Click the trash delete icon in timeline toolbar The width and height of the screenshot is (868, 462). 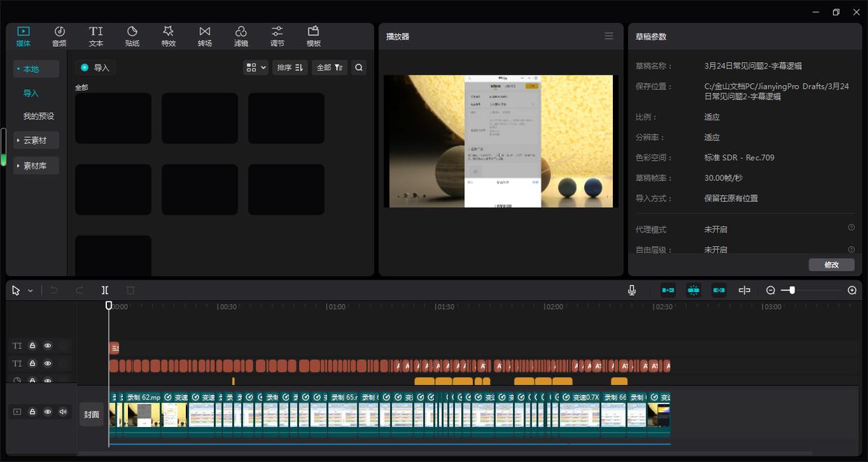tap(130, 290)
